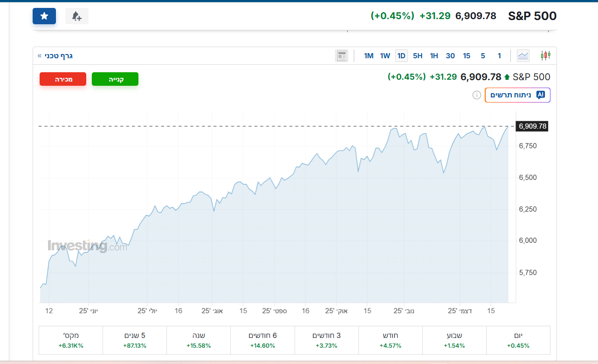Switch to 5H chart interval
Image resolution: width=598 pixels, height=364 pixels.
(x=418, y=56)
